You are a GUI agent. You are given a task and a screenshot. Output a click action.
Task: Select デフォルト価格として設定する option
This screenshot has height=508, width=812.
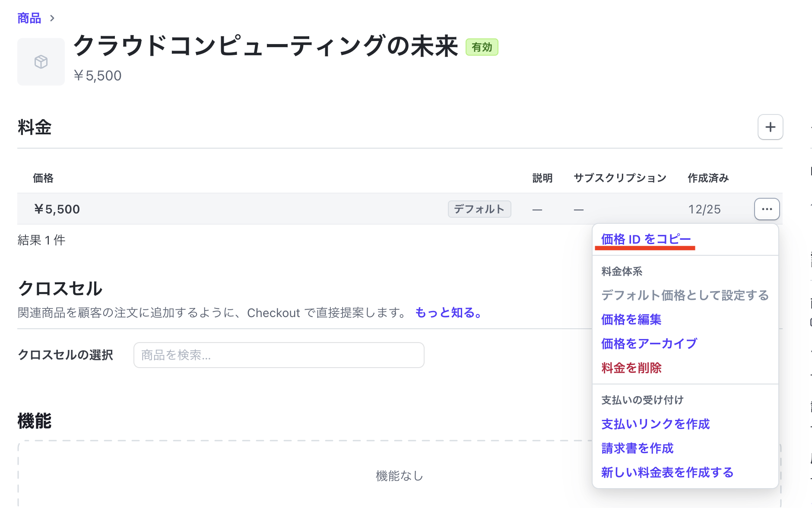tap(684, 295)
